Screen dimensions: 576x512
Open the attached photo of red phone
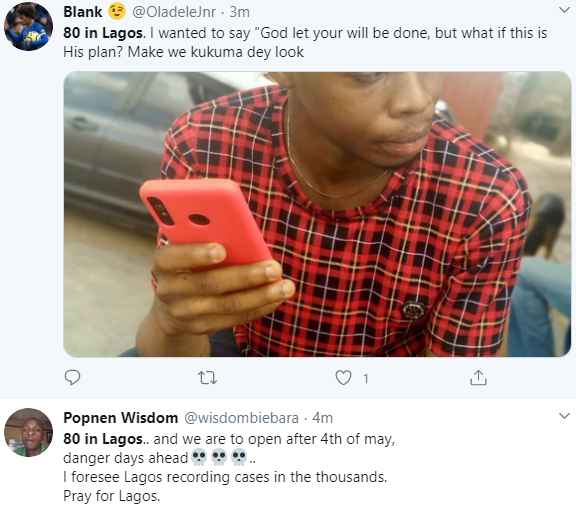(x=317, y=214)
